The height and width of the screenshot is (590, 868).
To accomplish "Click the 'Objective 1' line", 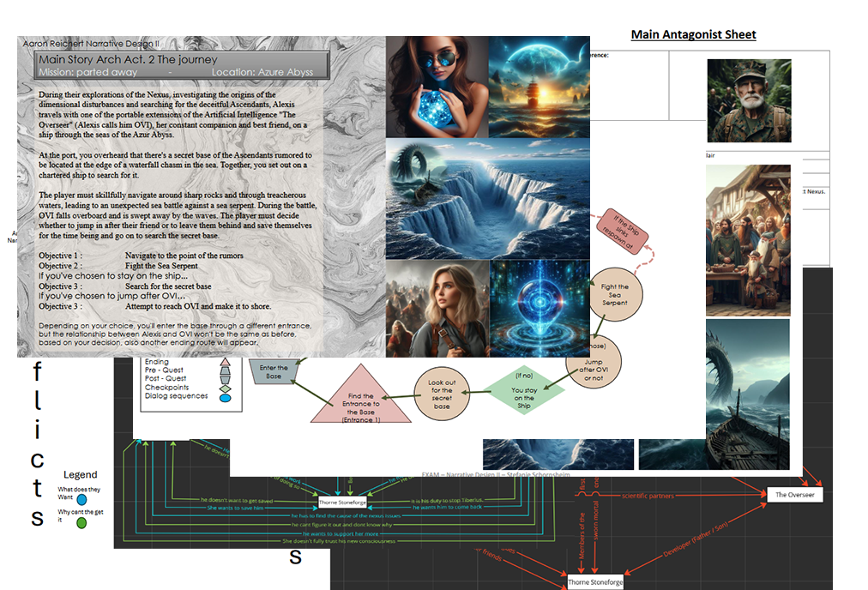I will [141, 256].
